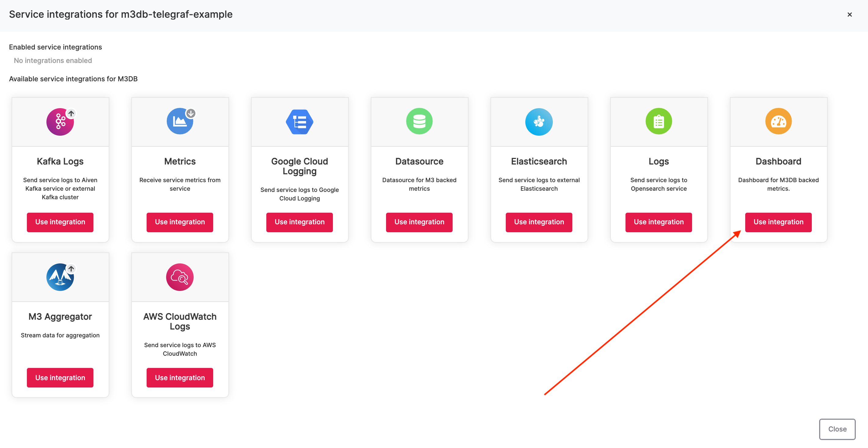Use integration for Logs Opensearch card
Viewport: 868px width, 448px height.
pos(658,222)
